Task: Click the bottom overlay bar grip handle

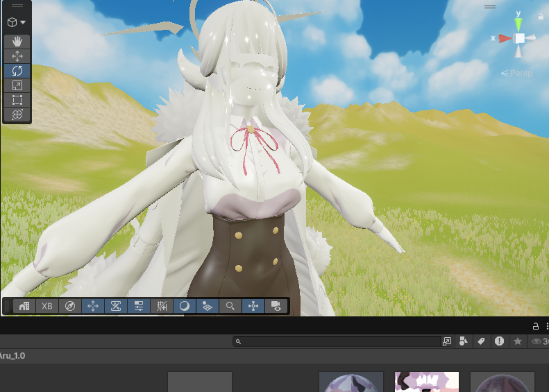Action: pos(7,306)
